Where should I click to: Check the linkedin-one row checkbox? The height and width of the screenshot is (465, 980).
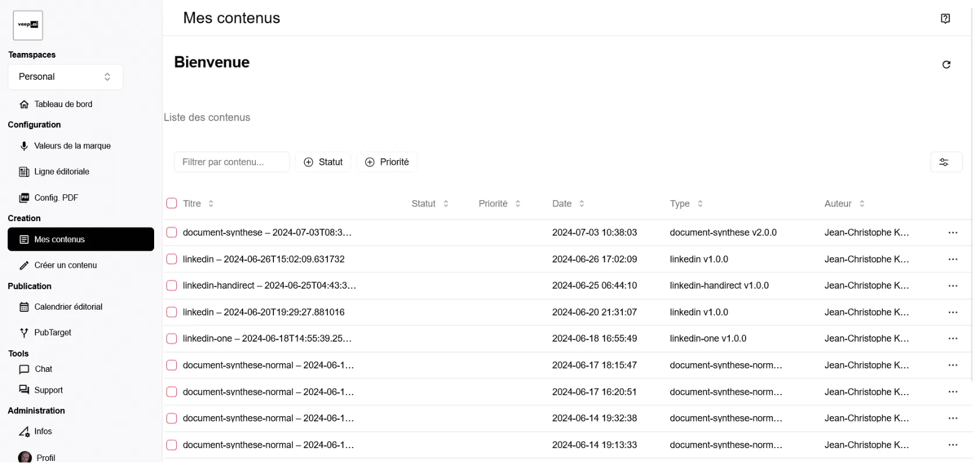tap(172, 339)
